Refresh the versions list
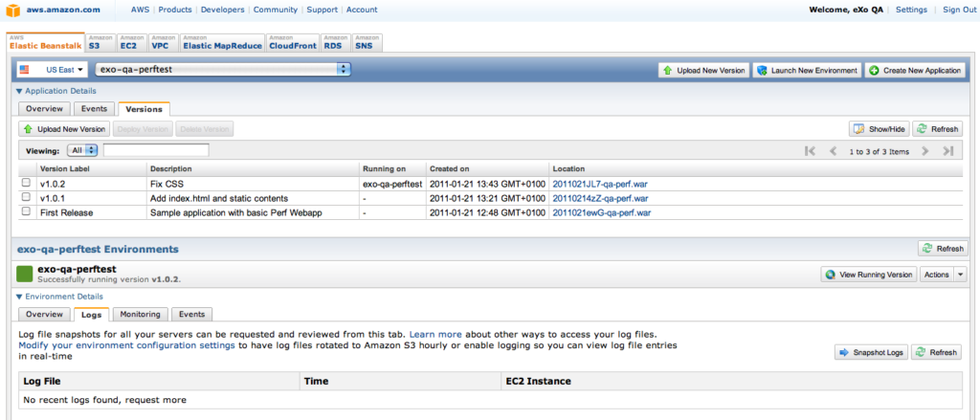The width and height of the screenshot is (980, 420). (938, 129)
